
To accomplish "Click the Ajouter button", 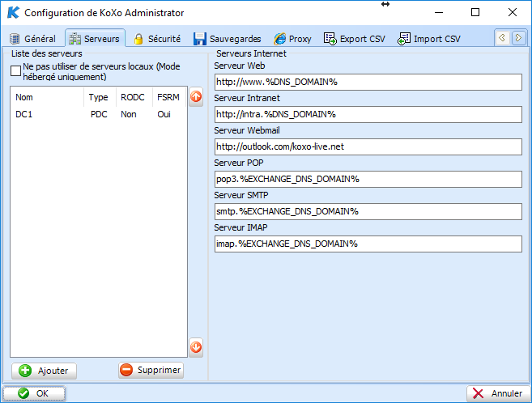I will click(x=44, y=371).
